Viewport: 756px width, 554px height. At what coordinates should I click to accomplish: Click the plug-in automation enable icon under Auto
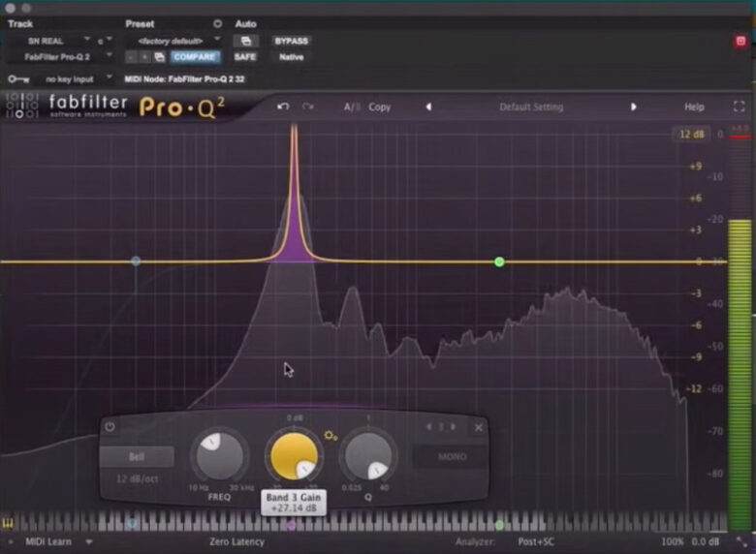point(246,41)
